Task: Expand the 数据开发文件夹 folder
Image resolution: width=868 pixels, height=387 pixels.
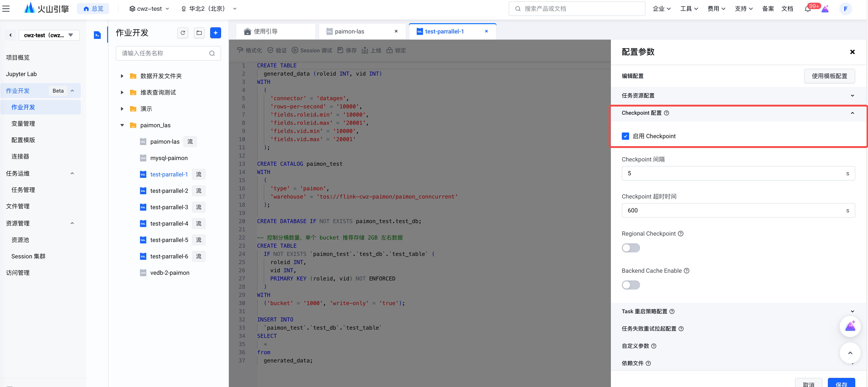Action: tap(122, 76)
